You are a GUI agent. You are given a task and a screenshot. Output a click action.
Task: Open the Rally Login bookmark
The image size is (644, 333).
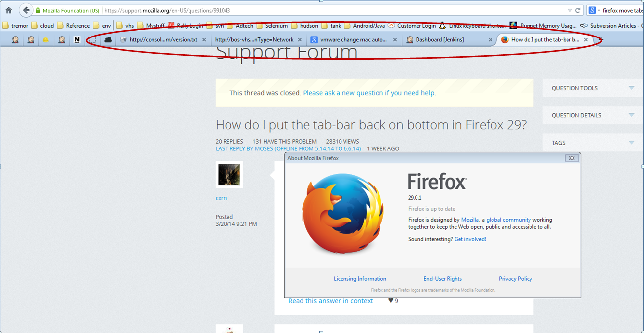click(x=186, y=26)
